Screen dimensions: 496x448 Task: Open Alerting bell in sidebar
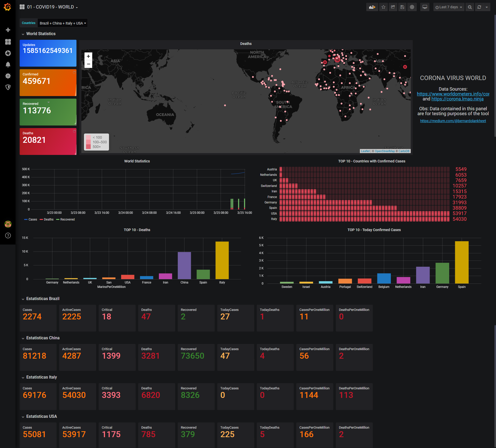8,65
